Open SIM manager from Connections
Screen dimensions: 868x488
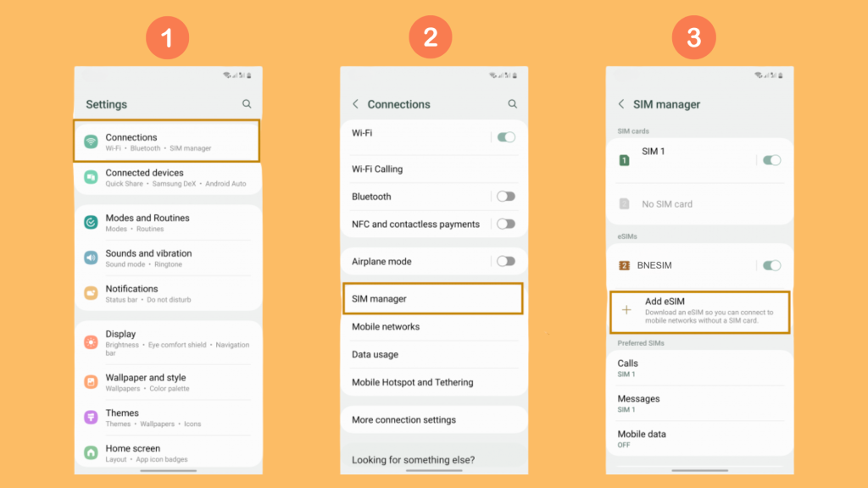tap(433, 298)
